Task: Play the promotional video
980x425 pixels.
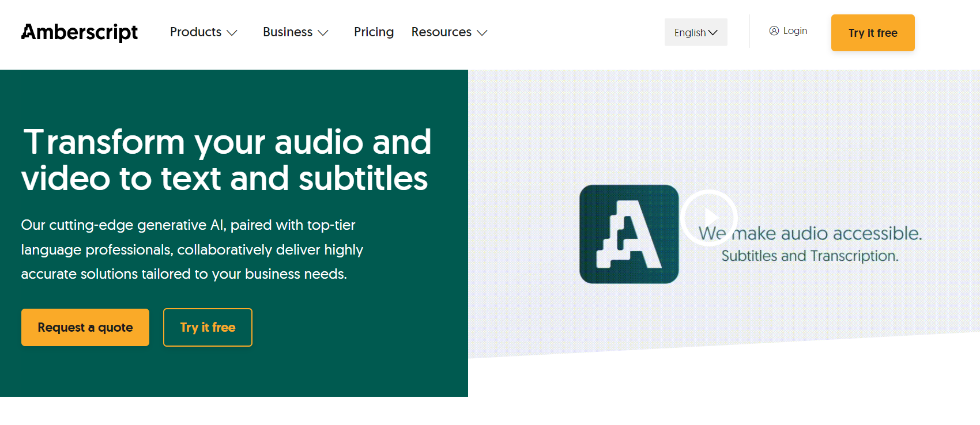Action: 709,218
